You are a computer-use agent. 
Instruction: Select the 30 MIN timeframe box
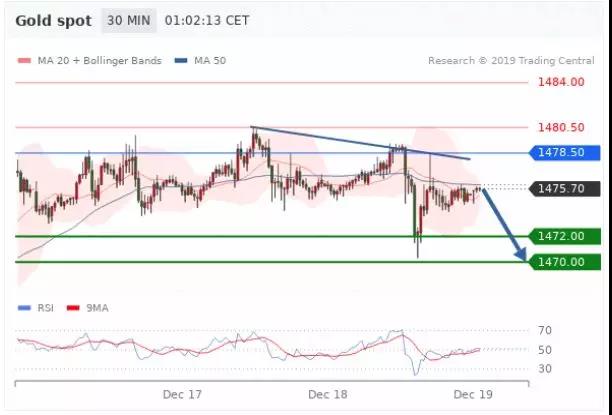pos(129,20)
